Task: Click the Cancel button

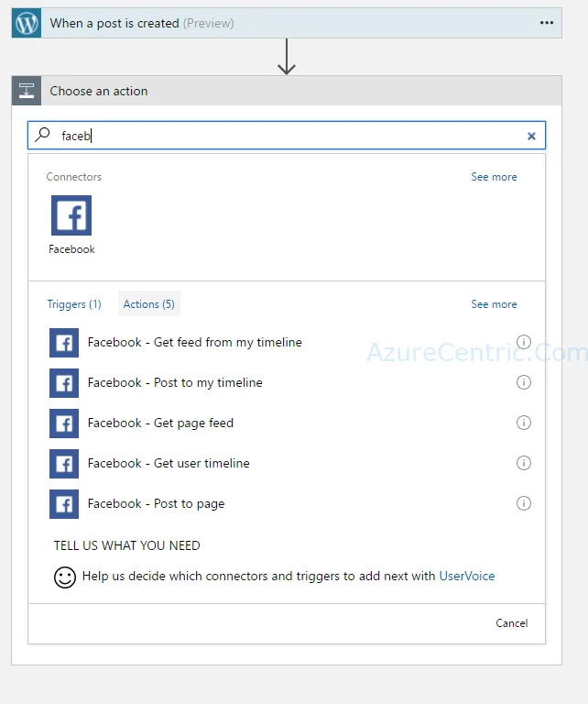Action: [x=512, y=623]
